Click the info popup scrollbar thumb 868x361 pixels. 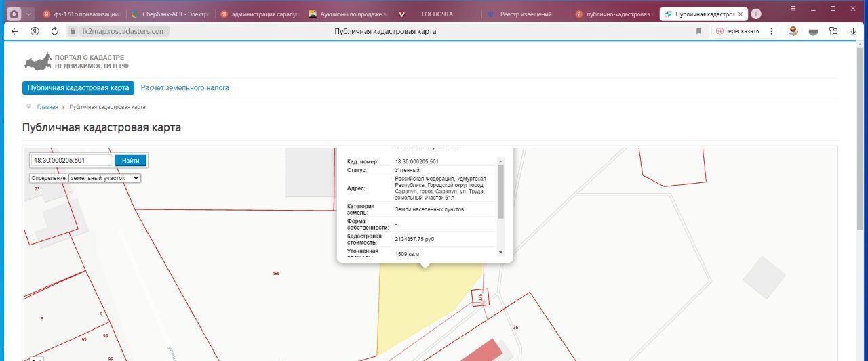[501, 192]
